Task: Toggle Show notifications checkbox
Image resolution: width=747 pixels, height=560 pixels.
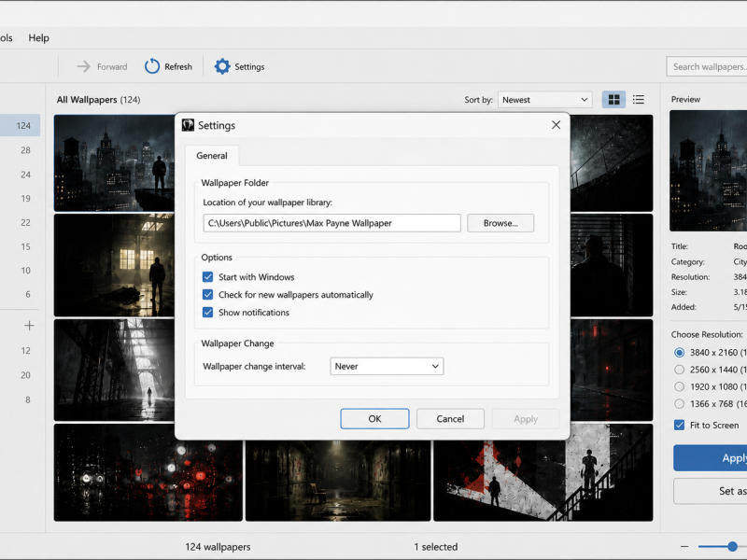Action: tap(207, 313)
